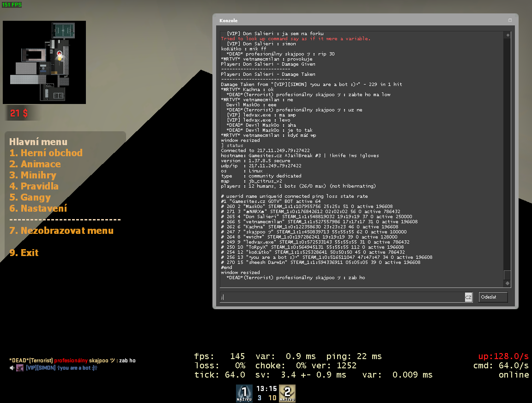Select Gangy from the menu list

pyautogui.click(x=30, y=197)
